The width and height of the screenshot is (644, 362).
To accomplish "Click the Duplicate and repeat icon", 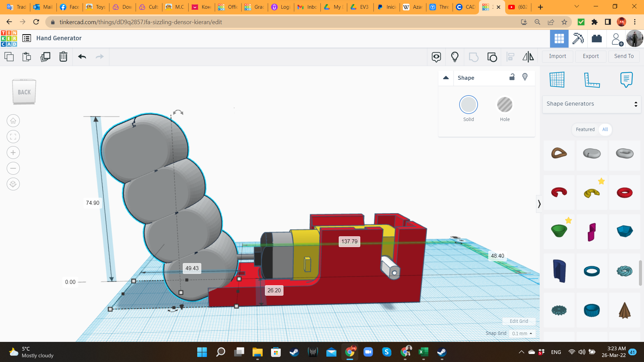I will pyautogui.click(x=45, y=57).
